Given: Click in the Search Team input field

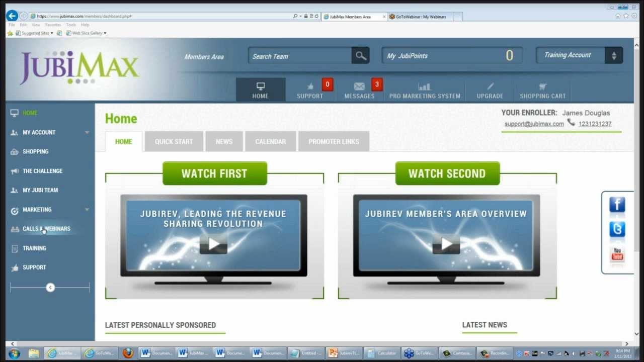Looking at the screenshot, I should [x=300, y=56].
